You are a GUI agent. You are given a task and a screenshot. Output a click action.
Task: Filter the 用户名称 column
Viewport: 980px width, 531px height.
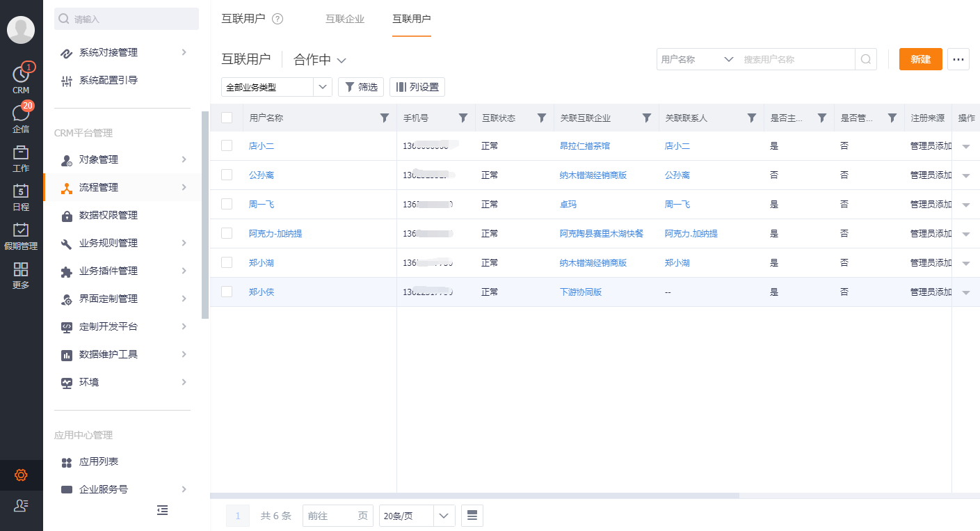coord(385,118)
